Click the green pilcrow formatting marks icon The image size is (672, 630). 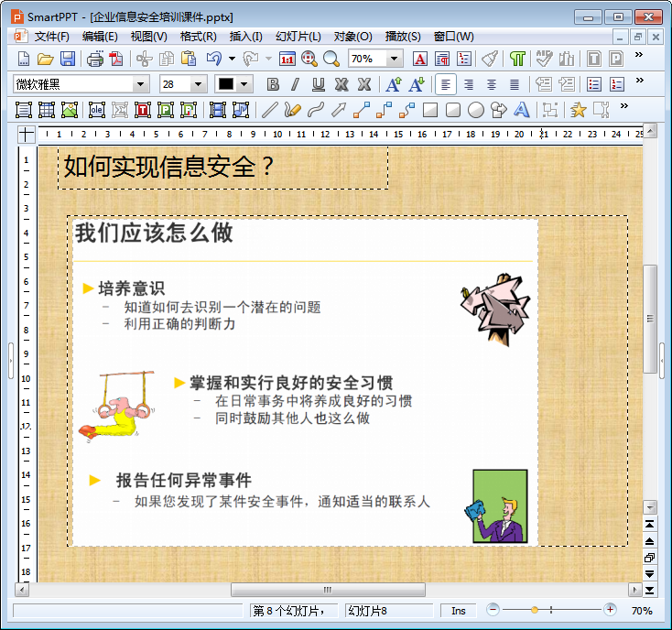(x=517, y=59)
